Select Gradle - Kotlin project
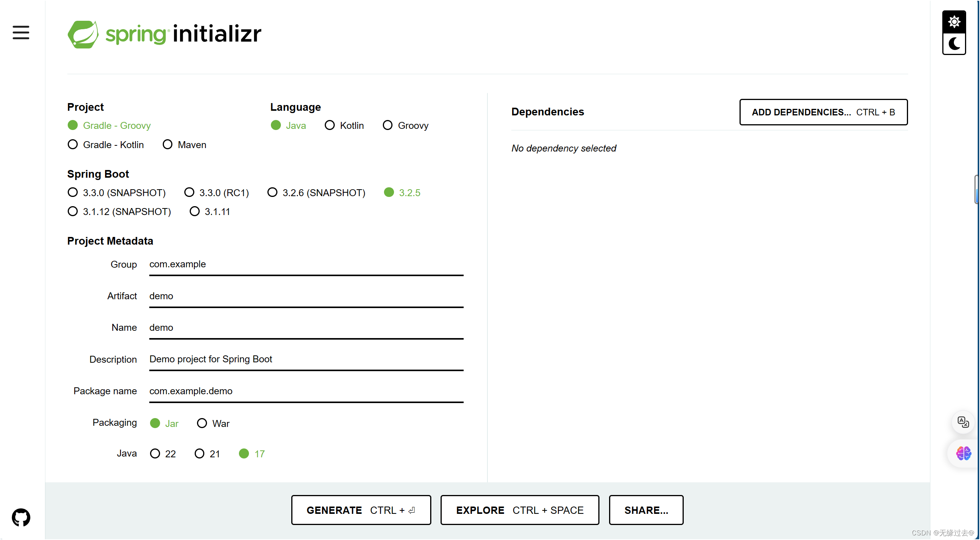 [73, 145]
